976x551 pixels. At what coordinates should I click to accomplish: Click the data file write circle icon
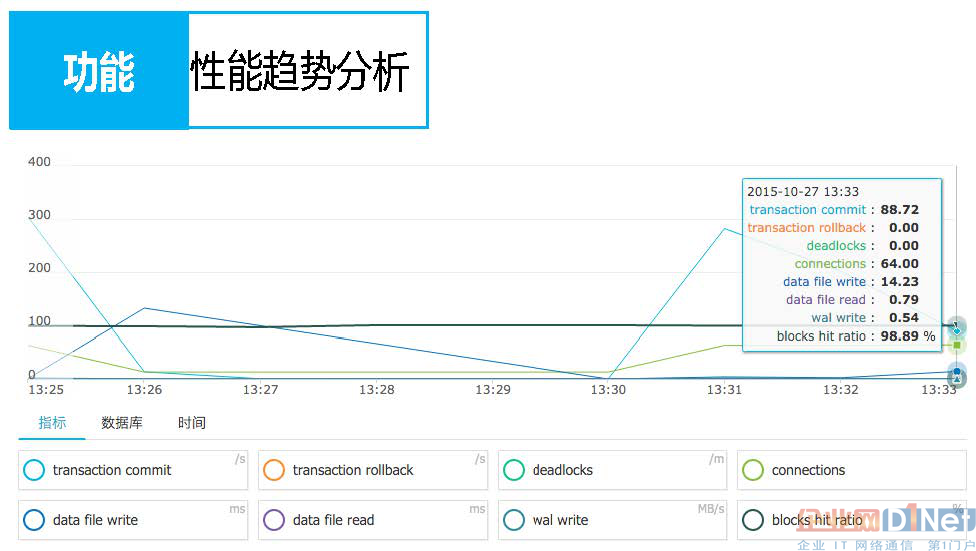coord(34,520)
